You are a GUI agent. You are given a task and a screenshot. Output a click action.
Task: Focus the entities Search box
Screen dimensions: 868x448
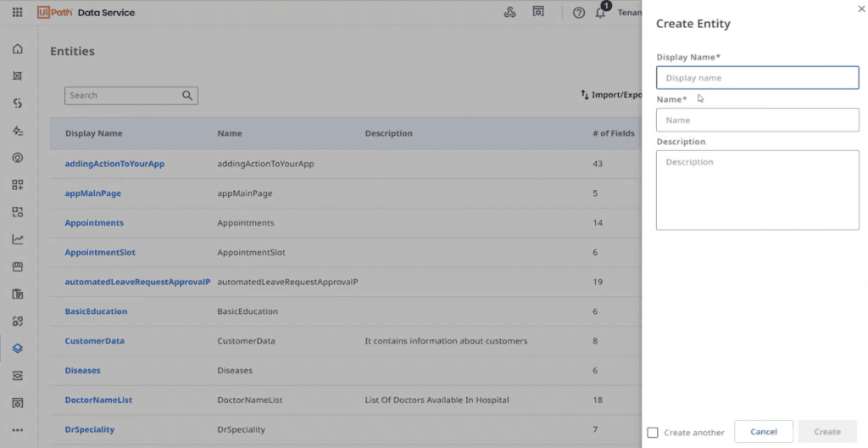pyautogui.click(x=131, y=95)
